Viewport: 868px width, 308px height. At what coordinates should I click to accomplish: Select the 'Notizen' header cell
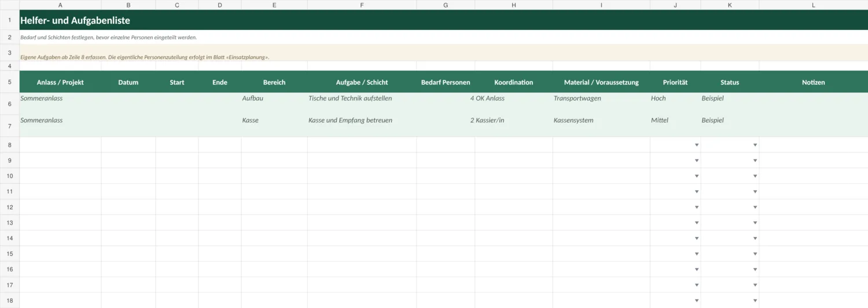tap(814, 82)
